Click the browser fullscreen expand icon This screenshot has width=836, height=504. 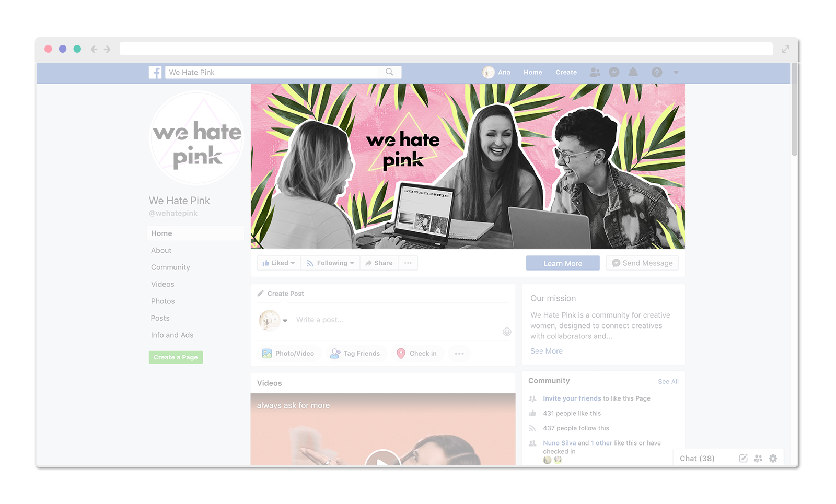[x=786, y=49]
